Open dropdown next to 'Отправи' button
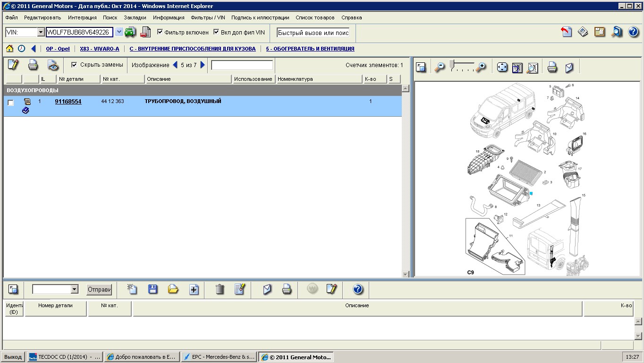This screenshot has height=363, width=644. point(74,289)
